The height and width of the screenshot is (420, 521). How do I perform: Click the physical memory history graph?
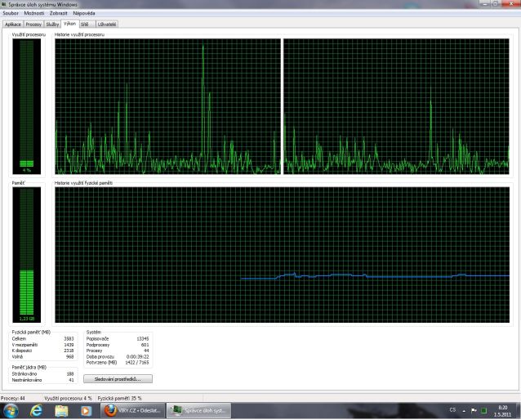coord(282,255)
